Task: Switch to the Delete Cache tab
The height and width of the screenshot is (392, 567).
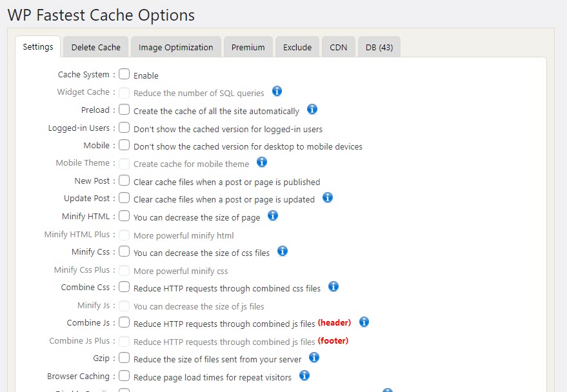Action: (95, 47)
